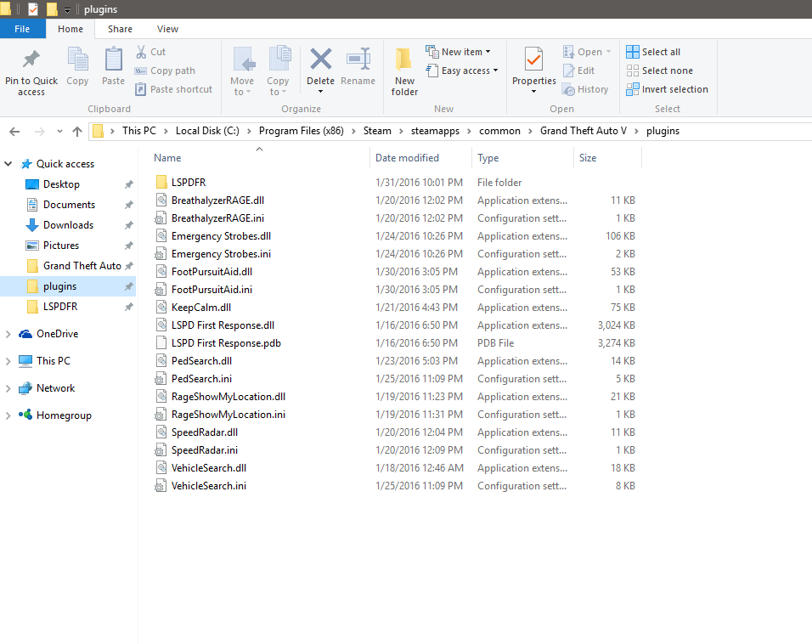Click the Pin to Quick access icon
This screenshot has width=812, height=644.
[31, 59]
